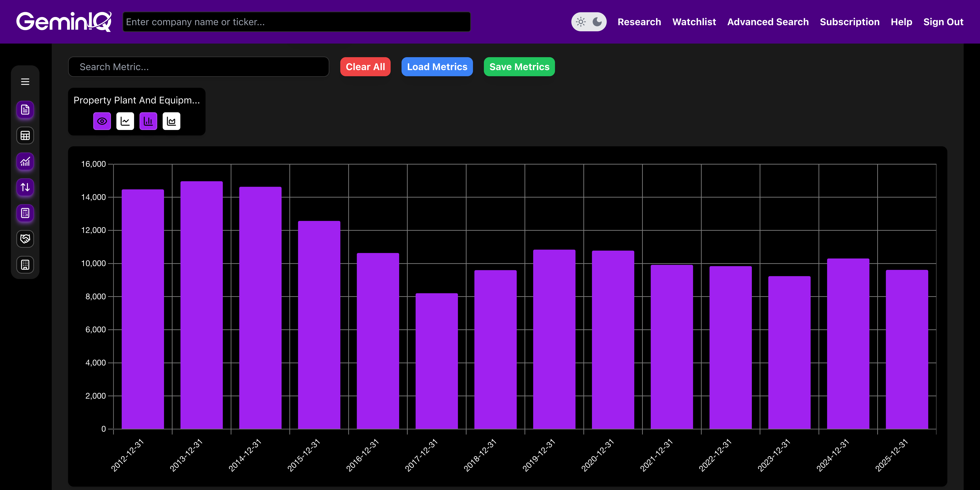The height and width of the screenshot is (490, 980).
Task: Select line chart type for the metric
Action: click(x=125, y=121)
